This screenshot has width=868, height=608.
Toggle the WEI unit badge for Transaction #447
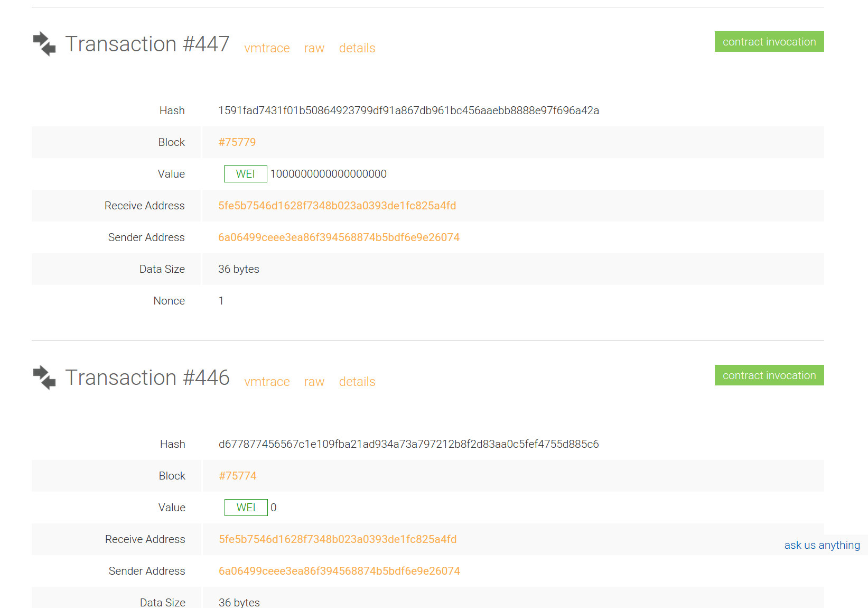[x=245, y=173]
